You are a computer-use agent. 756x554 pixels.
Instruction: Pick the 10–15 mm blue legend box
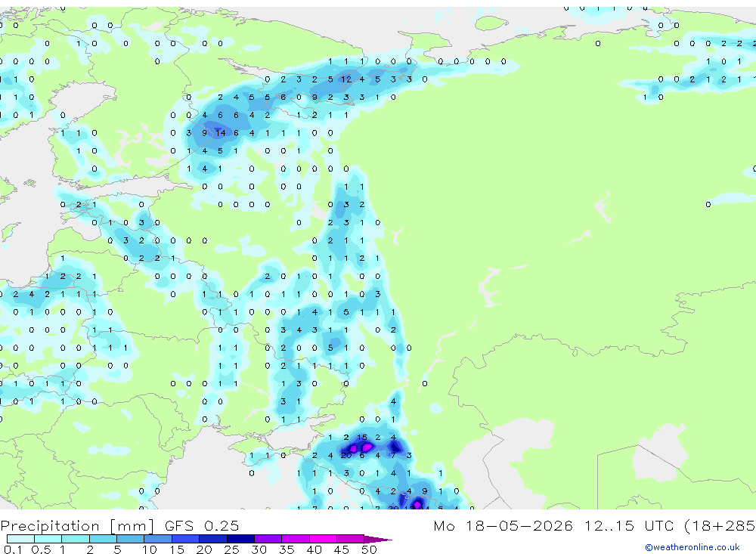click(x=158, y=539)
